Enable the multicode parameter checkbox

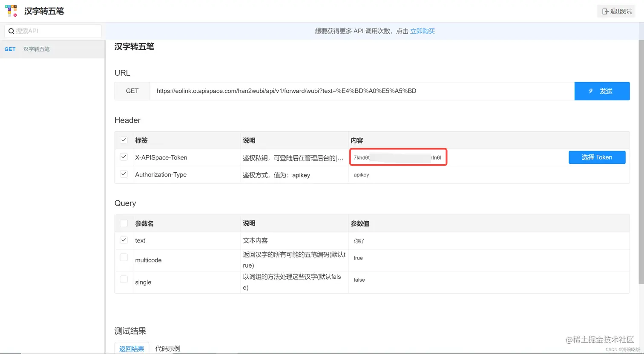124,257
